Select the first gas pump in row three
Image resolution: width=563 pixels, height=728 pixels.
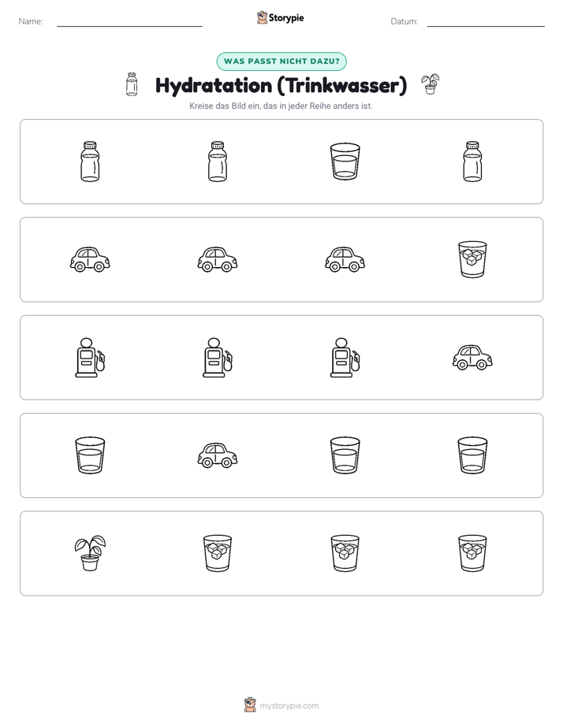coord(90,358)
